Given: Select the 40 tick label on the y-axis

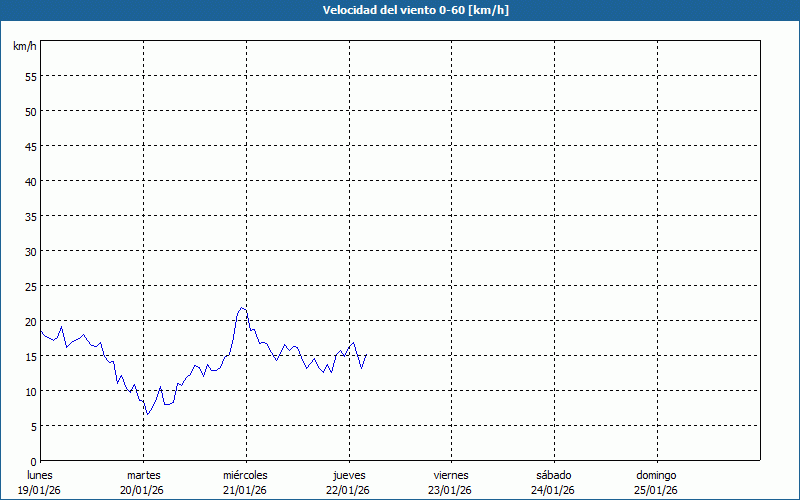Looking at the screenshot, I should click(30, 181).
